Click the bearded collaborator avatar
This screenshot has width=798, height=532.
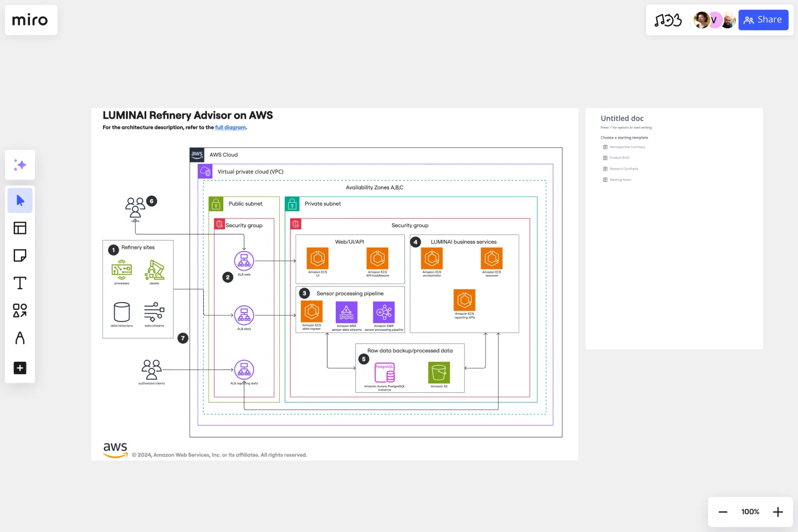click(x=728, y=20)
